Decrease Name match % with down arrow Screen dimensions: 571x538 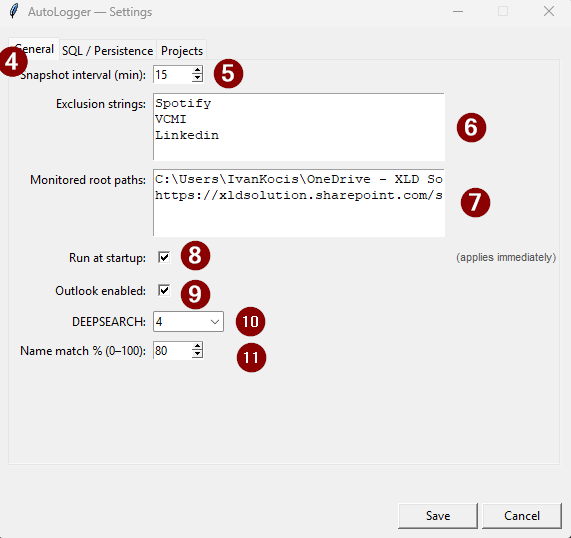[197, 354]
